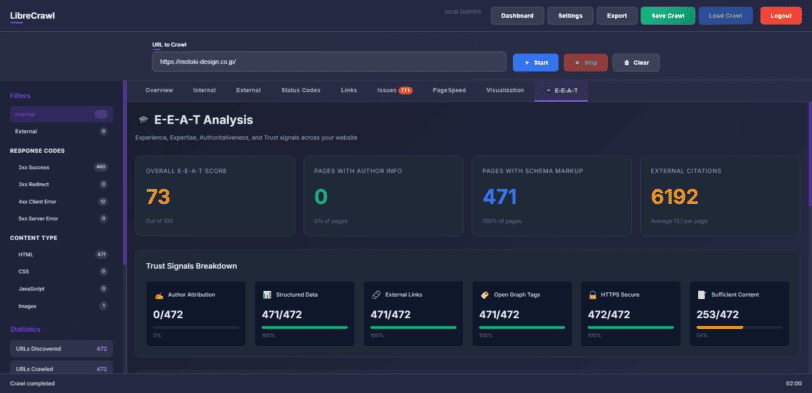
Task: Open the PageSpeed tab
Action: coord(450,90)
